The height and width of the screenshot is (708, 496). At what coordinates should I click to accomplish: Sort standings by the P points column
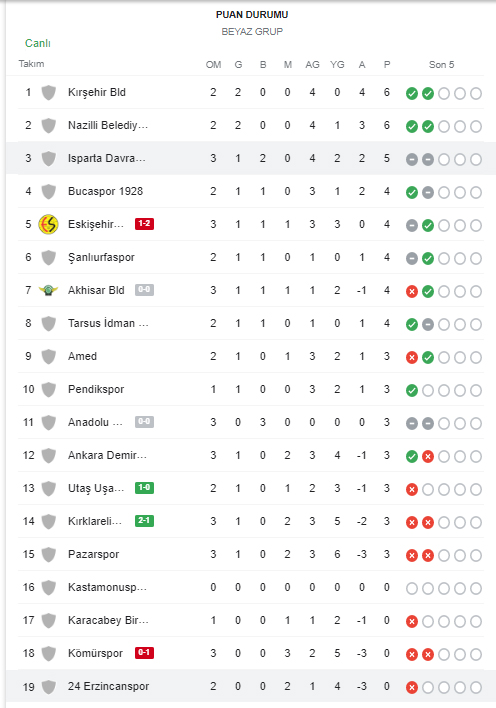click(387, 65)
